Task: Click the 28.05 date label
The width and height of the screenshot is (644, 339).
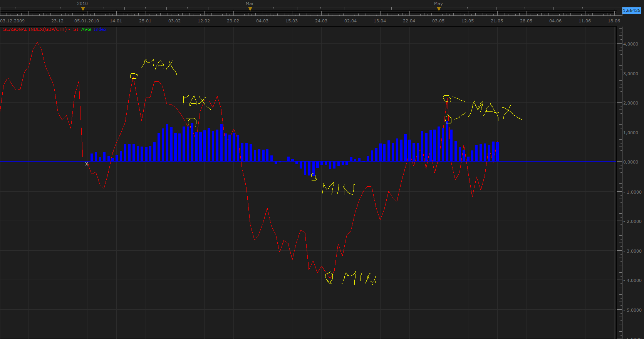Action: coord(526,21)
